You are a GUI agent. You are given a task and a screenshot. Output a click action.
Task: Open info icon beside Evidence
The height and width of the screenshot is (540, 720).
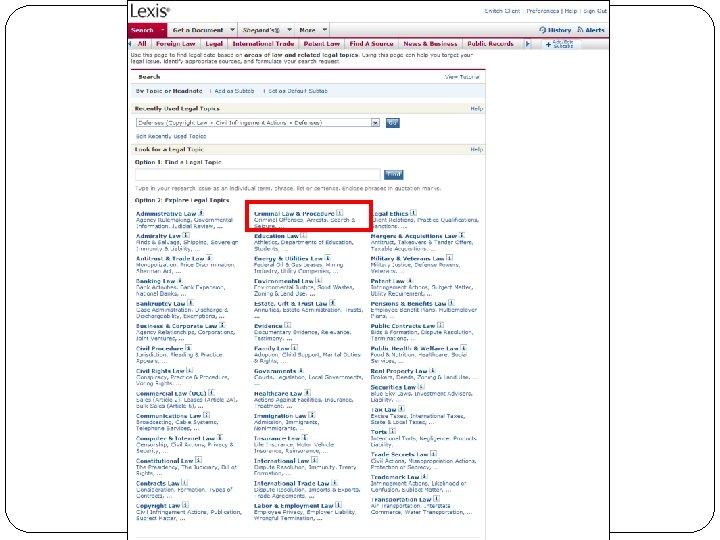point(287,326)
